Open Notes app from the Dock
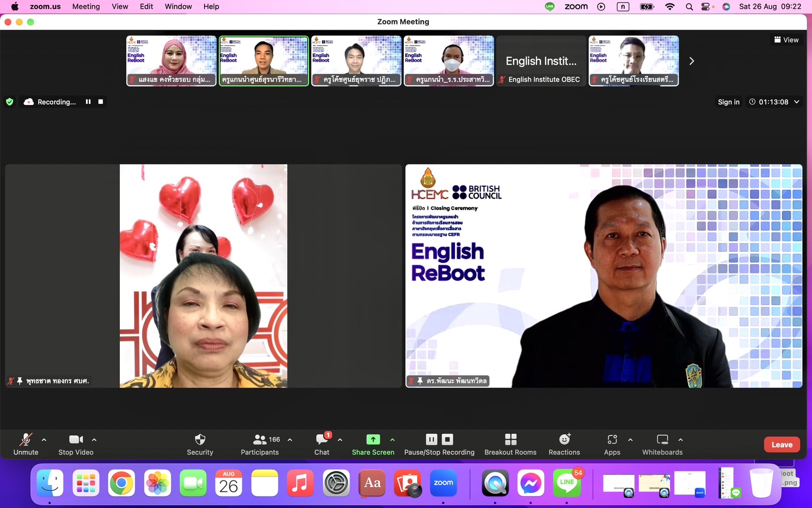The image size is (812, 508). pyautogui.click(x=264, y=483)
